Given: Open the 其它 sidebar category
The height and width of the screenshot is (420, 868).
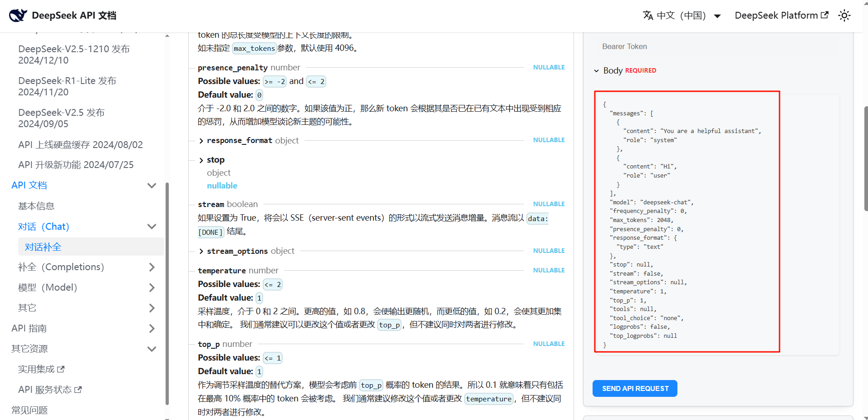Looking at the screenshot, I should (27, 308).
